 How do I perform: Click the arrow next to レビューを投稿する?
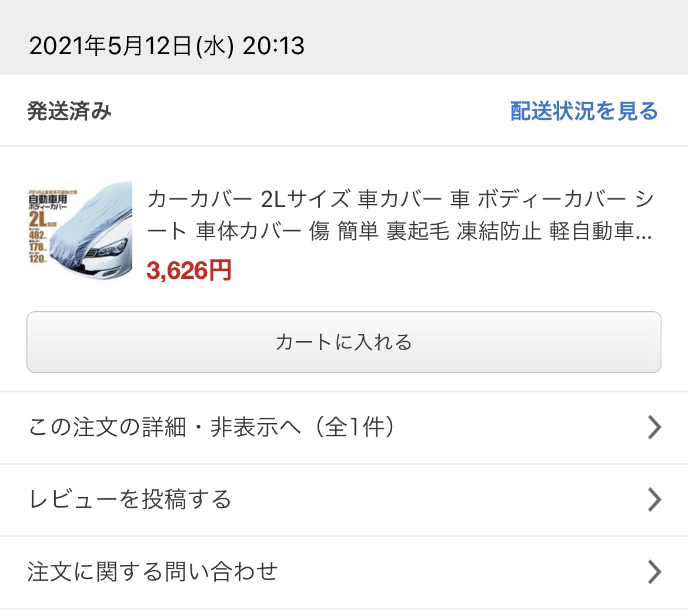coord(654,500)
